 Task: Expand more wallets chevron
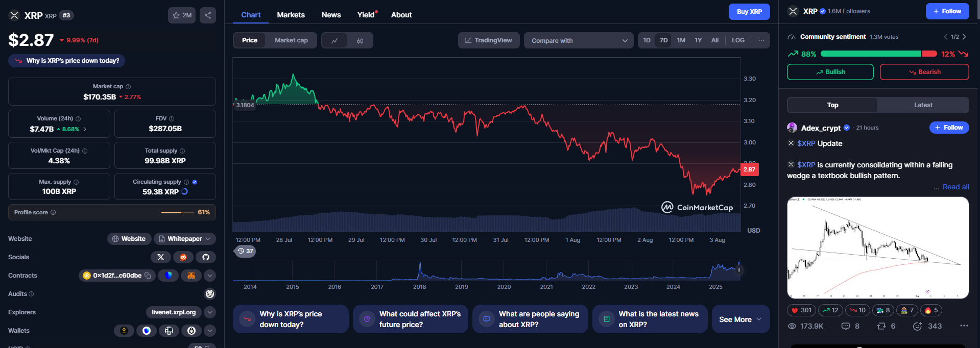click(x=210, y=331)
